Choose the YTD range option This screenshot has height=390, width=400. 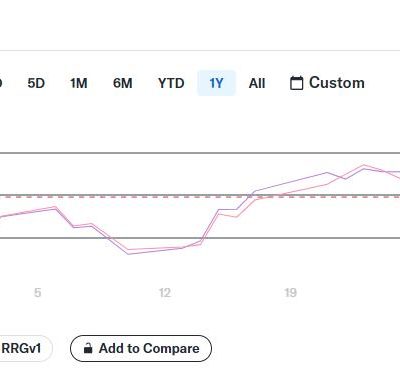tap(171, 83)
